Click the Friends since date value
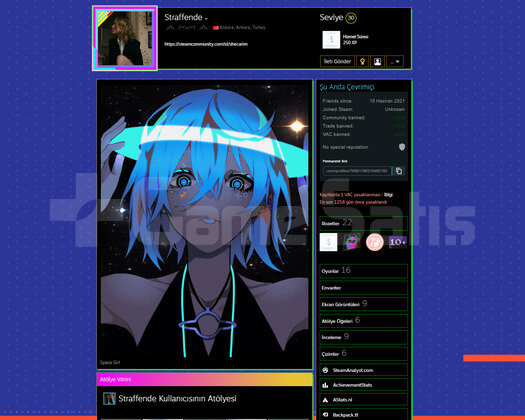525x420 pixels. pos(387,101)
